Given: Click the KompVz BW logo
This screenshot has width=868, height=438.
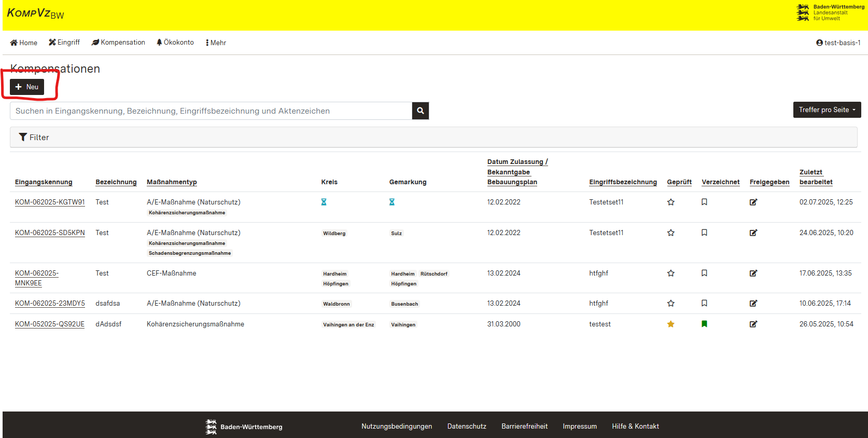Looking at the screenshot, I should [35, 14].
